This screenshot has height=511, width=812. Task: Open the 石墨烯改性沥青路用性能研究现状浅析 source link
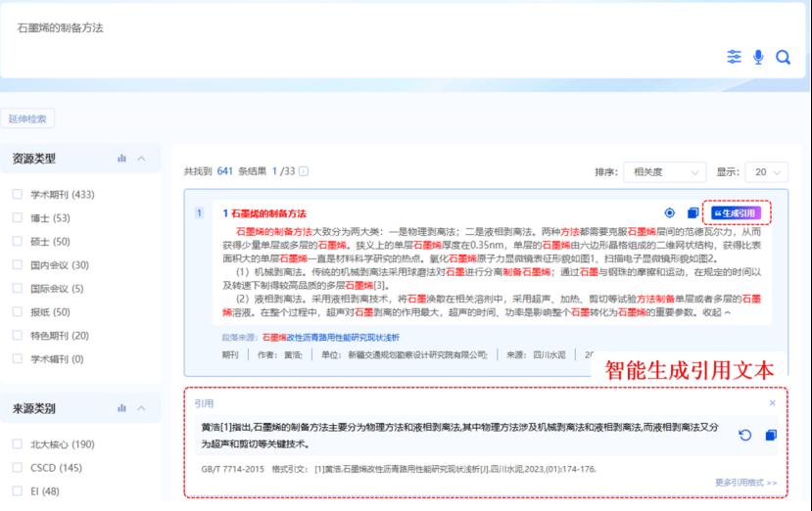coord(330,338)
